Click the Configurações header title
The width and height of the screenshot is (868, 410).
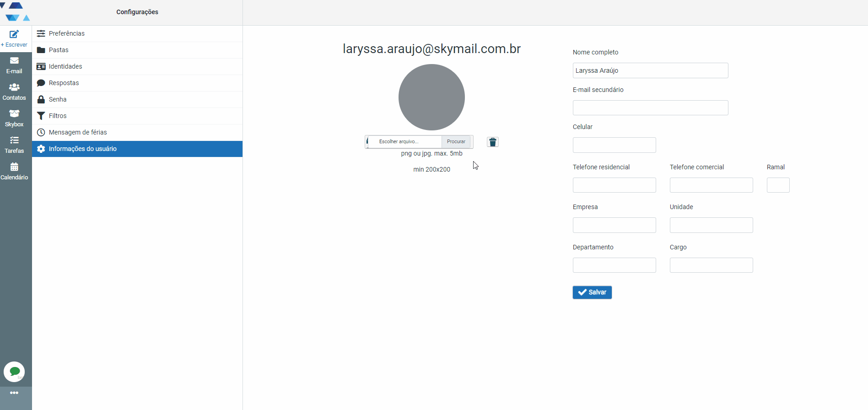(137, 12)
